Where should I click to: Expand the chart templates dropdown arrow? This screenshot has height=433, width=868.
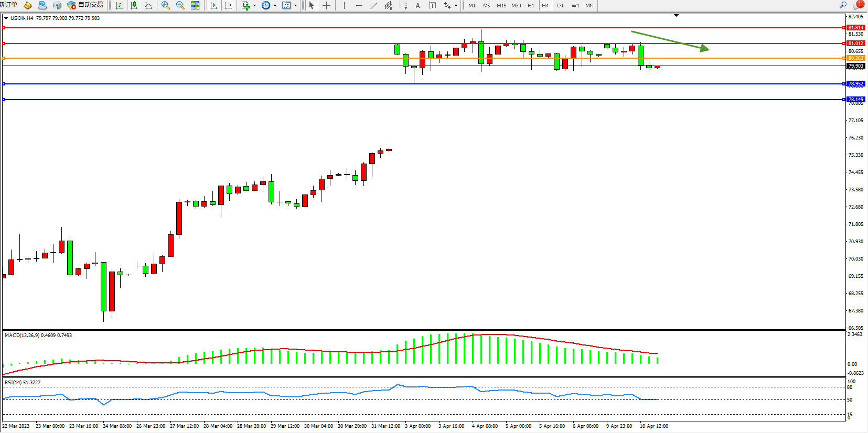click(296, 6)
